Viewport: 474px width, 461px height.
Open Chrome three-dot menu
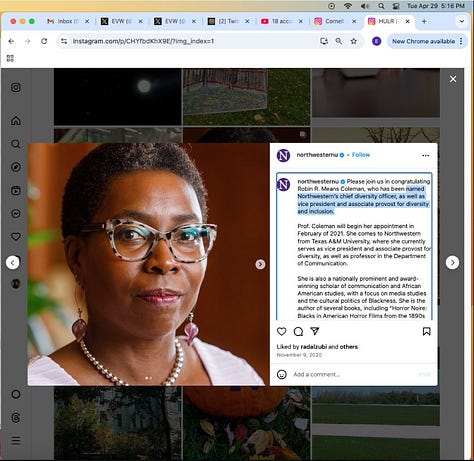pyautogui.click(x=461, y=41)
